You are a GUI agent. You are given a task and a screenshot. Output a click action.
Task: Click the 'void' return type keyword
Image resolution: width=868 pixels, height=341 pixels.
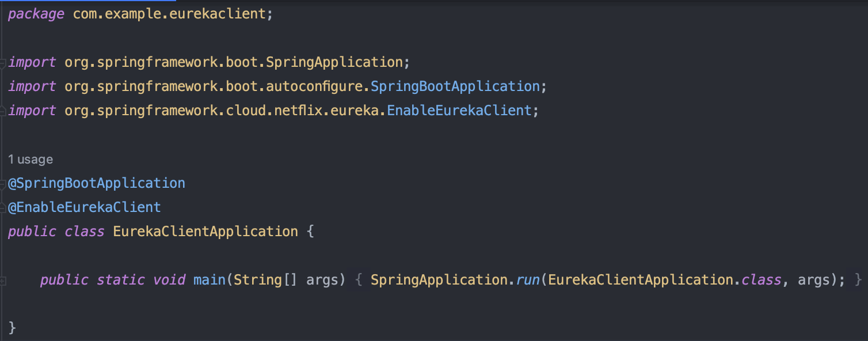pyautogui.click(x=169, y=280)
